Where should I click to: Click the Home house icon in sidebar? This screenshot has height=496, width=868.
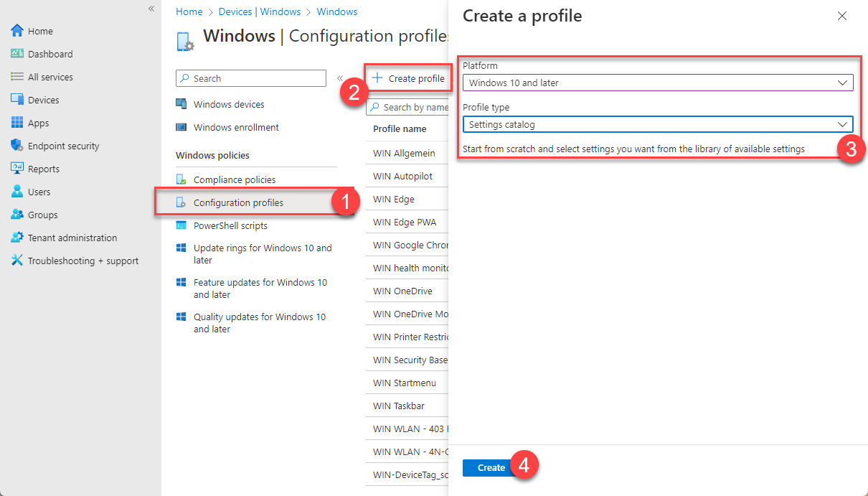pos(17,31)
